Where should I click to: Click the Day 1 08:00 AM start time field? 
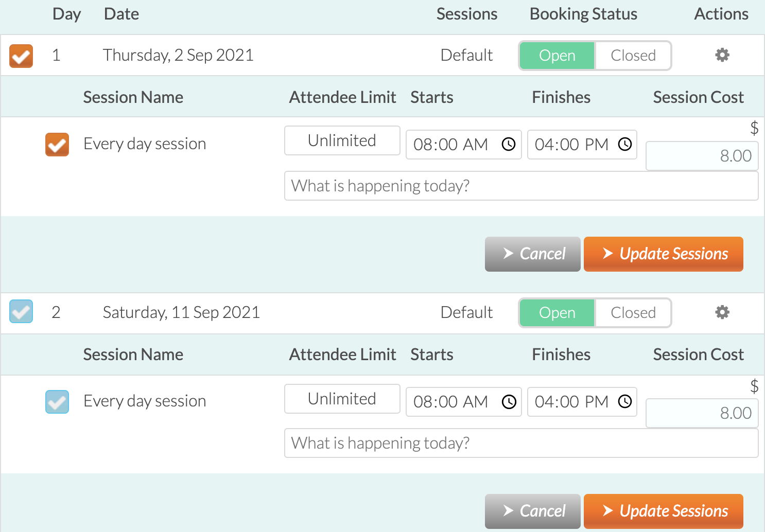pyautogui.click(x=464, y=145)
